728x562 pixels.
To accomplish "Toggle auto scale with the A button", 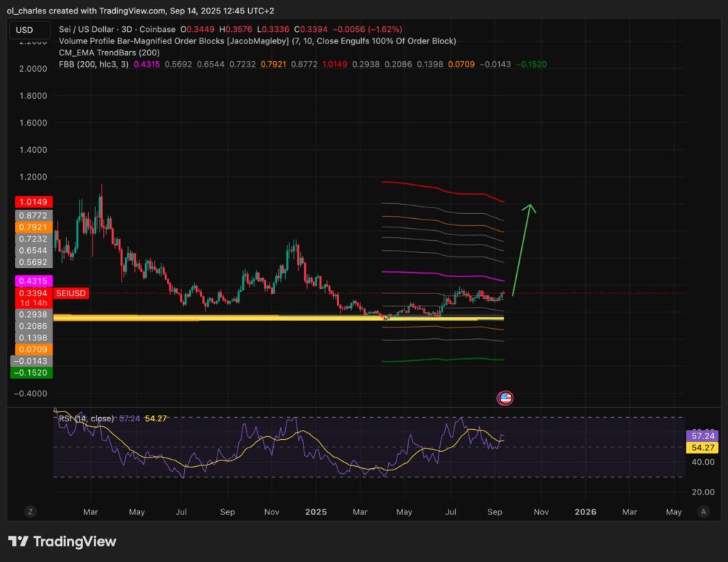I will 703,512.
